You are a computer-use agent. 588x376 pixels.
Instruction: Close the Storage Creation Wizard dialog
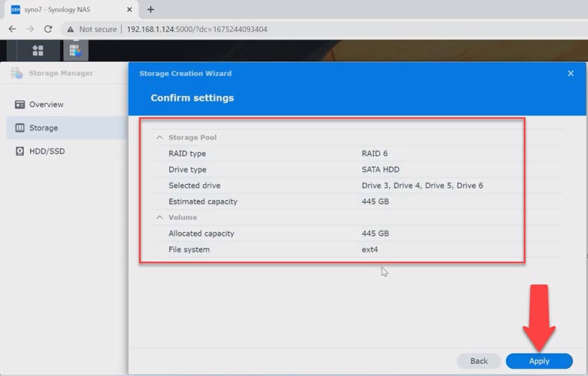(x=570, y=73)
